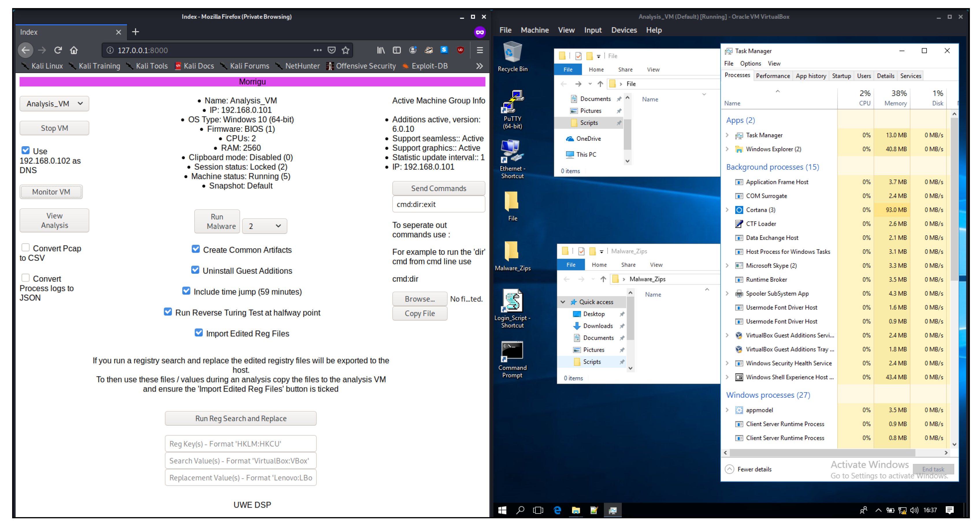Expand the Cortana (3) process group
This screenshot has width=980, height=531.
click(727, 210)
